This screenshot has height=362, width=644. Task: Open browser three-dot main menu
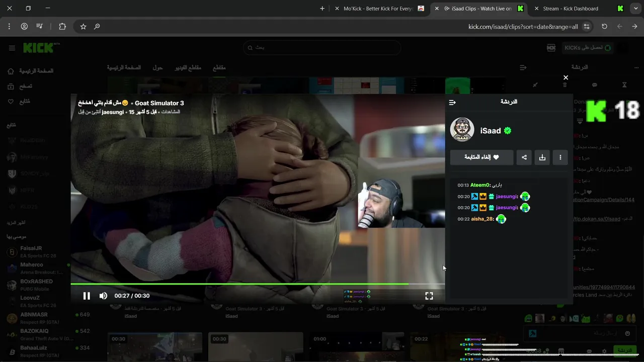pyautogui.click(x=9, y=27)
